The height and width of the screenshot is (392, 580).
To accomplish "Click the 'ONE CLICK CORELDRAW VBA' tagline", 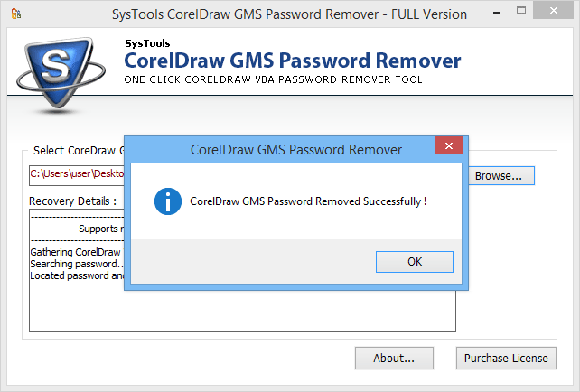I will [273, 80].
